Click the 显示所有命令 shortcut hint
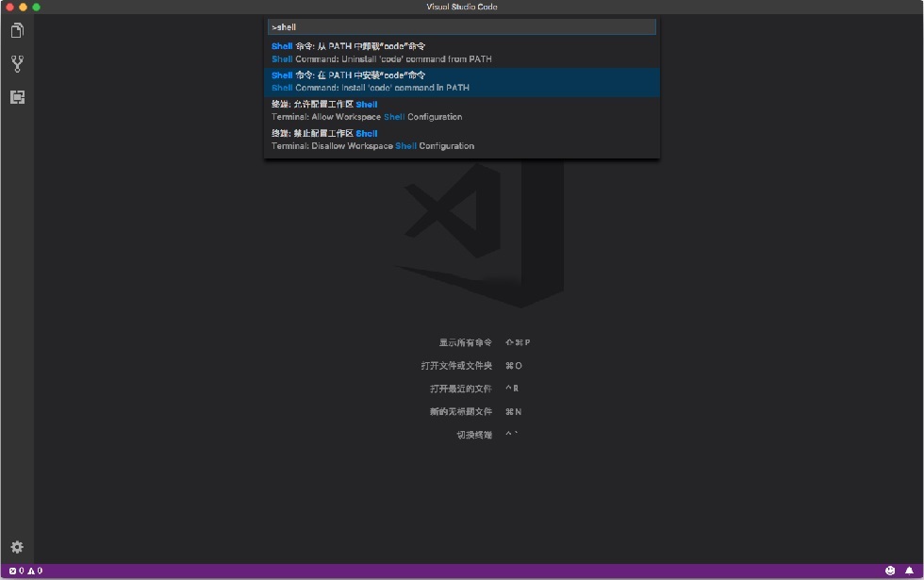 click(x=465, y=342)
